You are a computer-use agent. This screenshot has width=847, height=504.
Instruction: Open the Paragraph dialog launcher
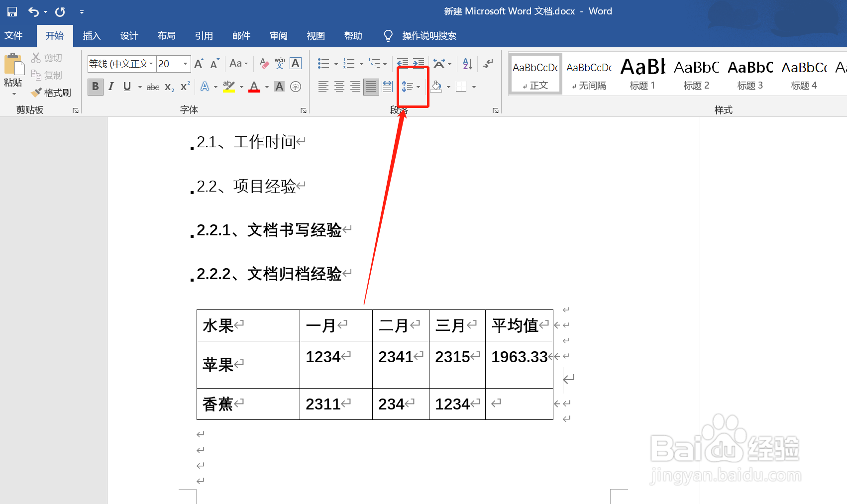[496, 110]
